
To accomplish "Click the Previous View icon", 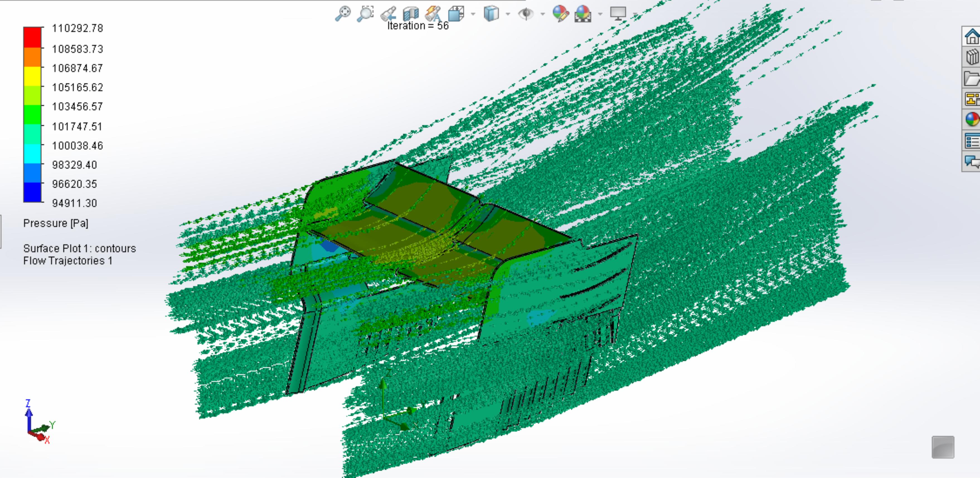I will click(389, 14).
